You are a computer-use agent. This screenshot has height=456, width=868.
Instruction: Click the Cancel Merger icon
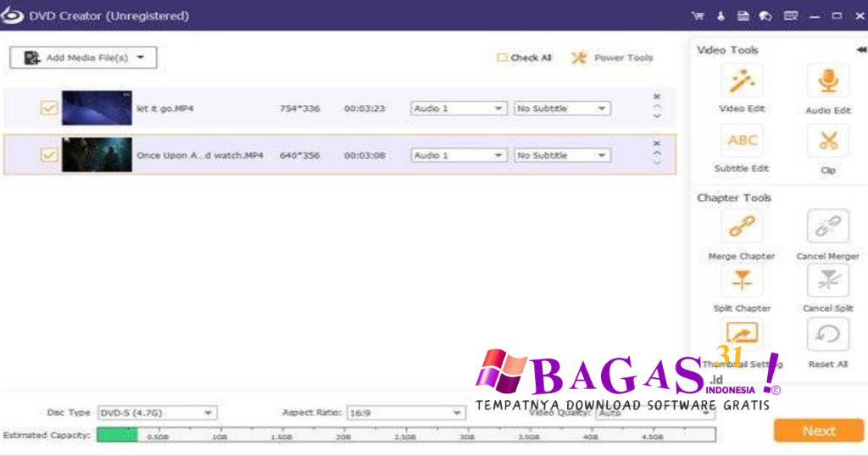click(x=828, y=227)
